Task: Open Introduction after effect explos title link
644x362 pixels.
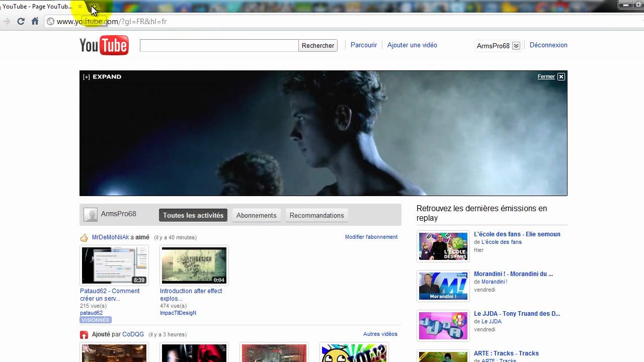Action: click(x=191, y=295)
